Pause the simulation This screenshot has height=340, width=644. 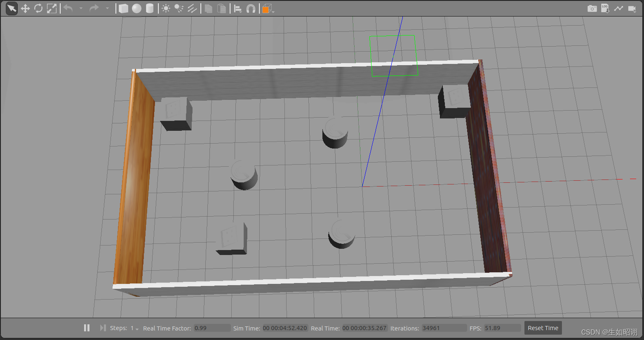click(87, 328)
